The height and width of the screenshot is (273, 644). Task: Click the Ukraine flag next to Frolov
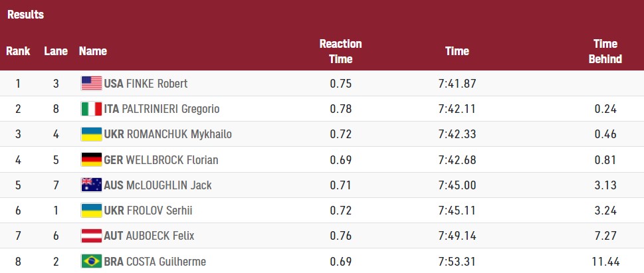[91, 211]
